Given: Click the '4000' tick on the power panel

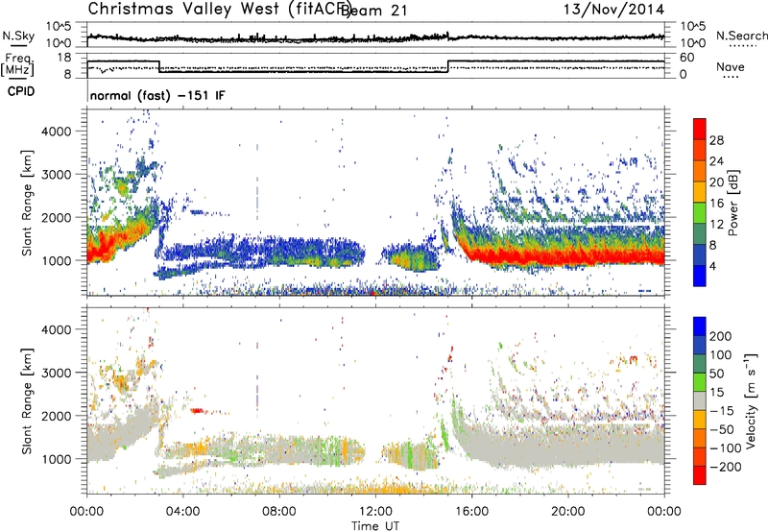Looking at the screenshot, I should click(x=57, y=132).
